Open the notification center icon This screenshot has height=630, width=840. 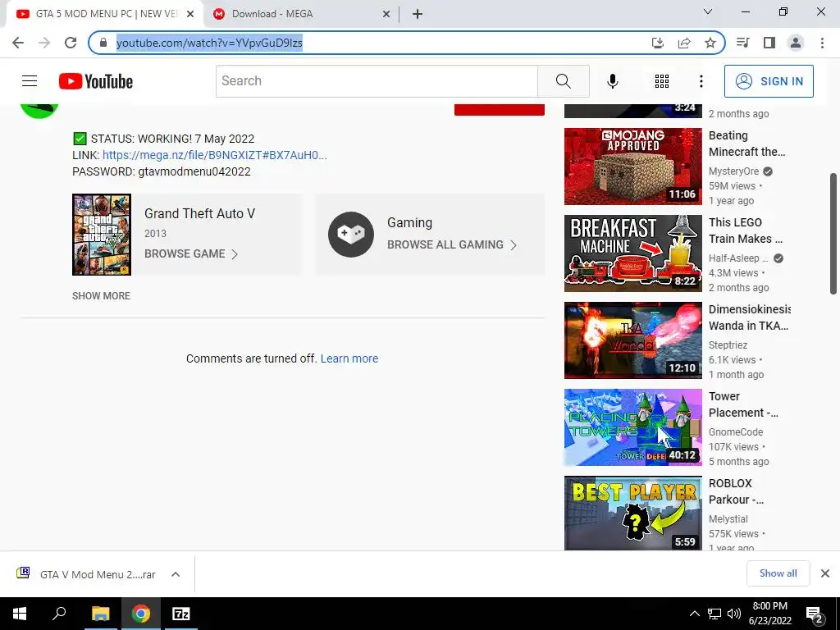pos(815,614)
